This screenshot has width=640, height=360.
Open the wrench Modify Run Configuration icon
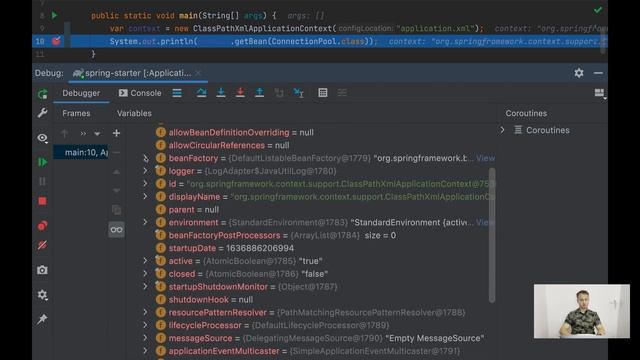point(42,113)
